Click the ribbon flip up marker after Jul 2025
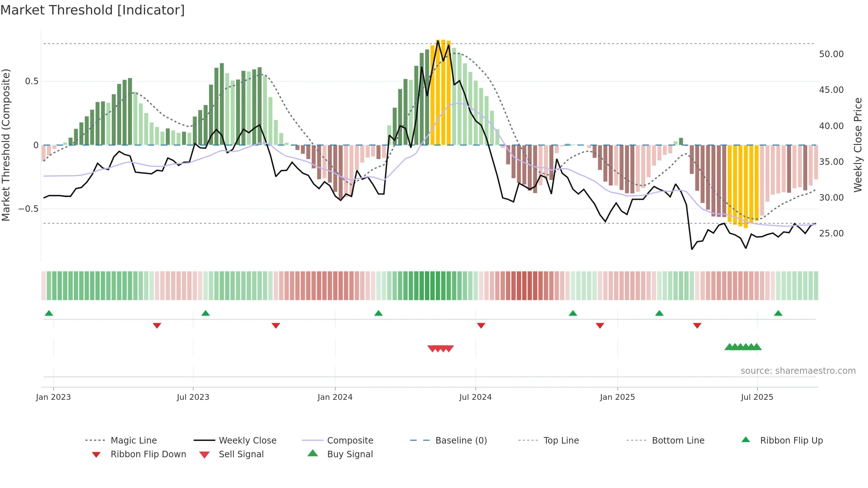The height and width of the screenshot is (488, 868). pos(778,313)
